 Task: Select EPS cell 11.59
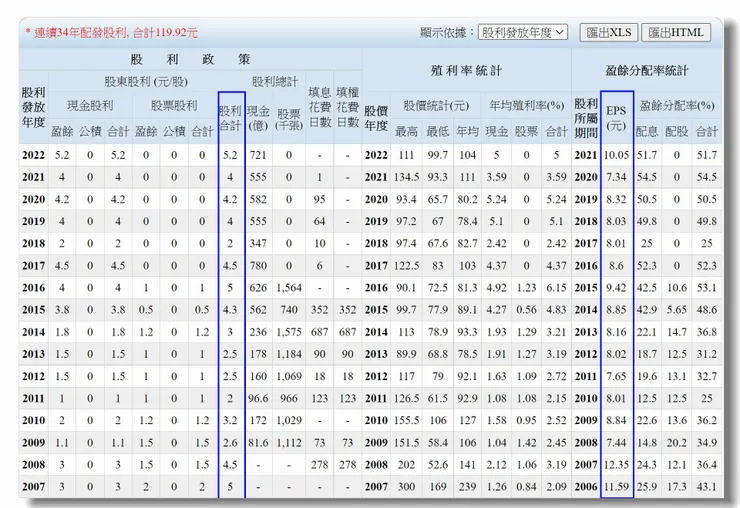coord(616,487)
